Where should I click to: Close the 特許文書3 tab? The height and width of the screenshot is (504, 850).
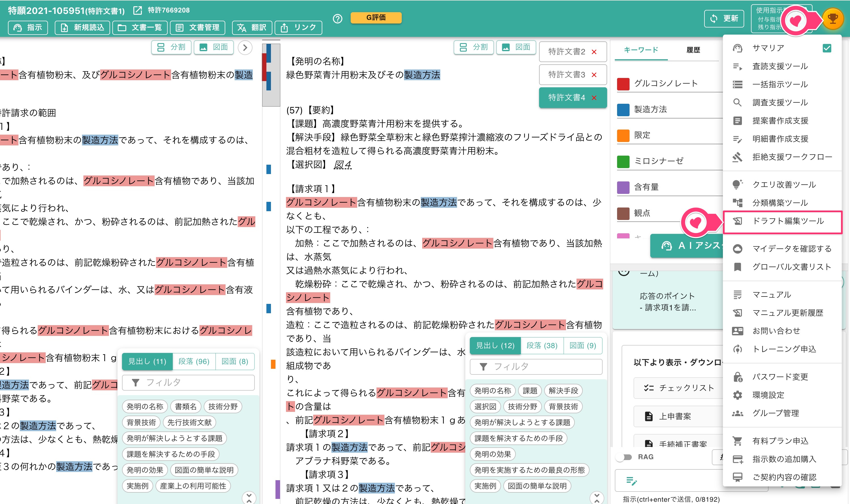point(594,75)
